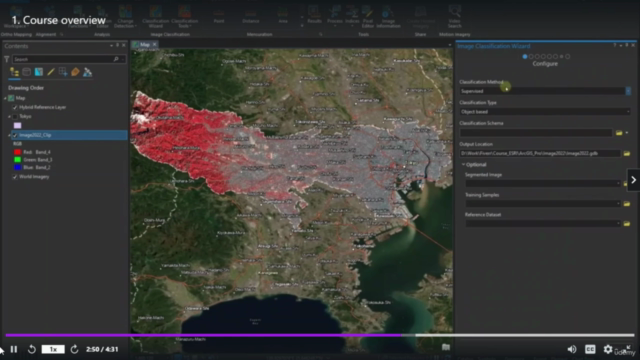Toggle World Imagery layer visibility checkbox

[x=15, y=177]
